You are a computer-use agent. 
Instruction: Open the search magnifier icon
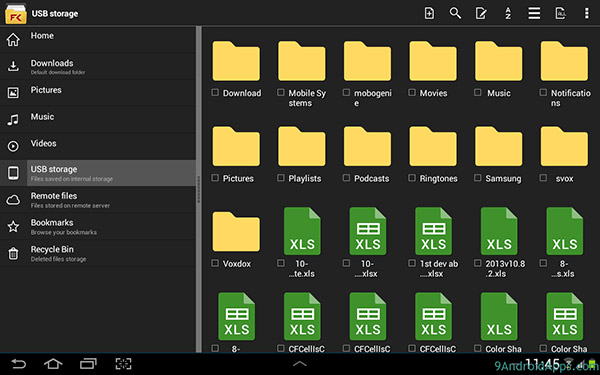(455, 13)
